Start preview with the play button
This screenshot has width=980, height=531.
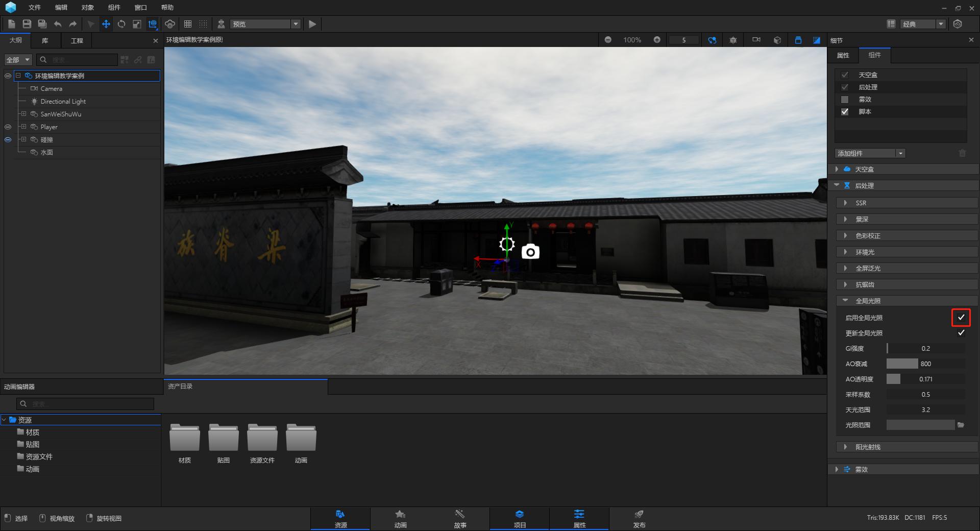click(x=312, y=24)
